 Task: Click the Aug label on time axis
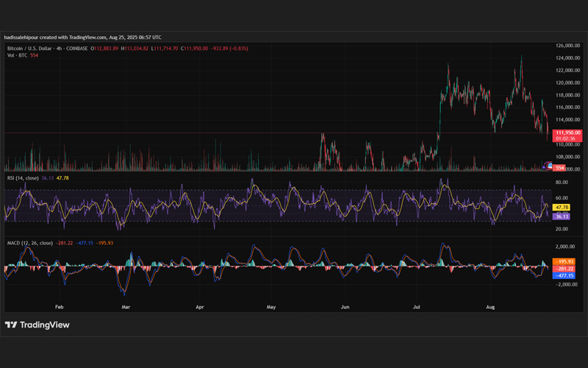click(490, 307)
